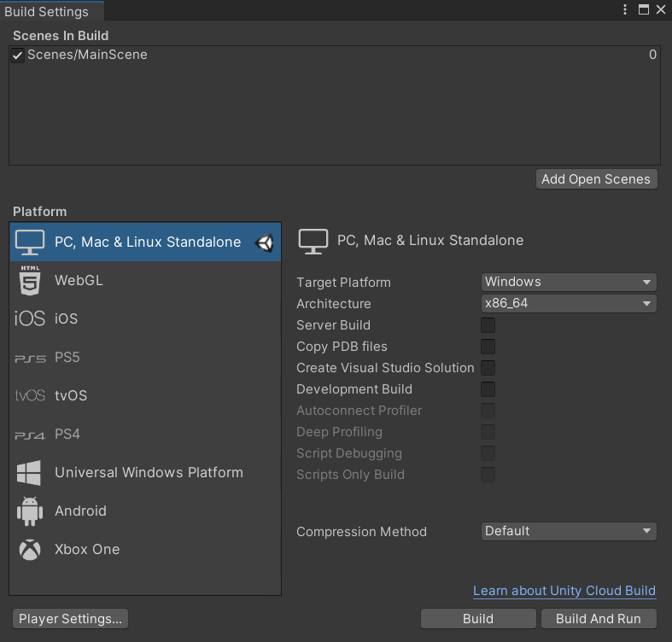Select the Xbox One platform
The width and height of the screenshot is (672, 642).
click(145, 550)
